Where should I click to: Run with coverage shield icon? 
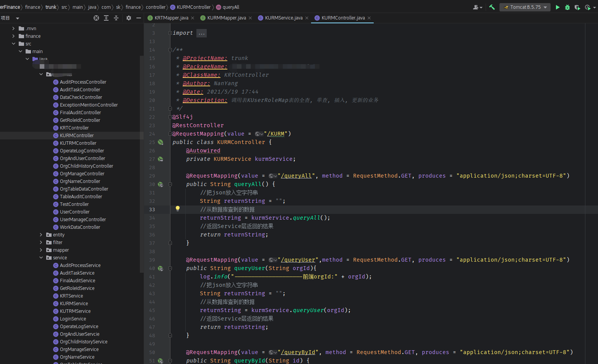577,7
